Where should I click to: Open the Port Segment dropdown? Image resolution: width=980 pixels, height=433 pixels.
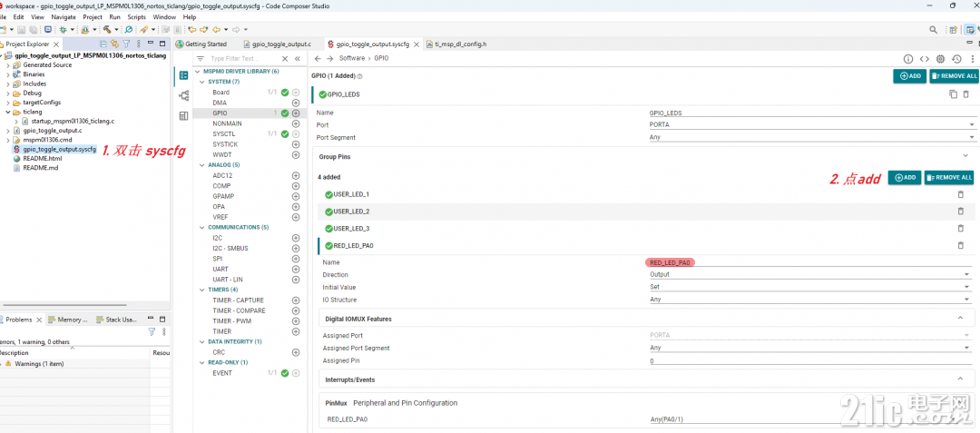point(812,137)
